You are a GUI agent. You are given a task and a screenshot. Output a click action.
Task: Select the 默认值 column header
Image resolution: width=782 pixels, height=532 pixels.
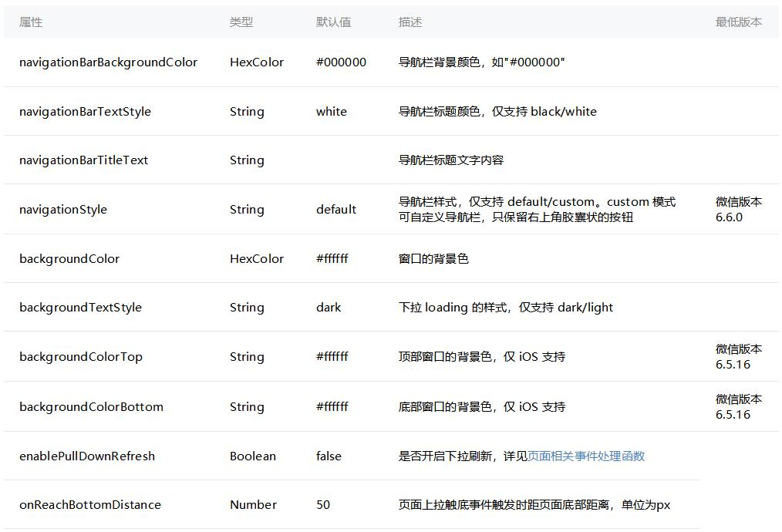(334, 22)
